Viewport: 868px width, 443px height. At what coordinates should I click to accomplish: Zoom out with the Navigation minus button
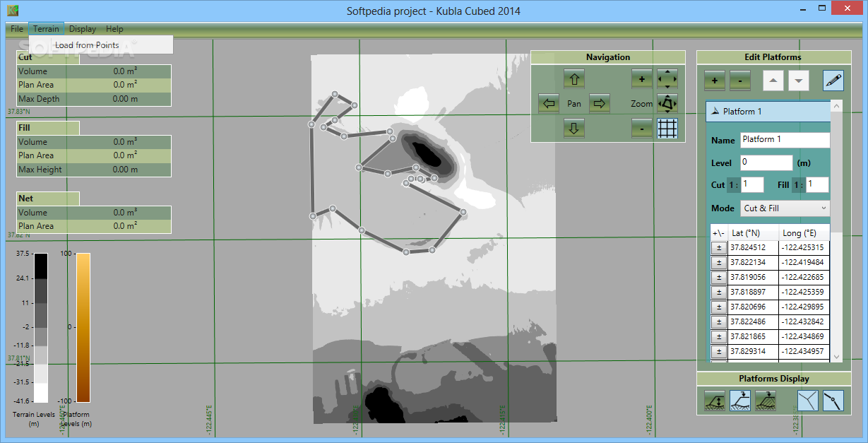(641, 128)
